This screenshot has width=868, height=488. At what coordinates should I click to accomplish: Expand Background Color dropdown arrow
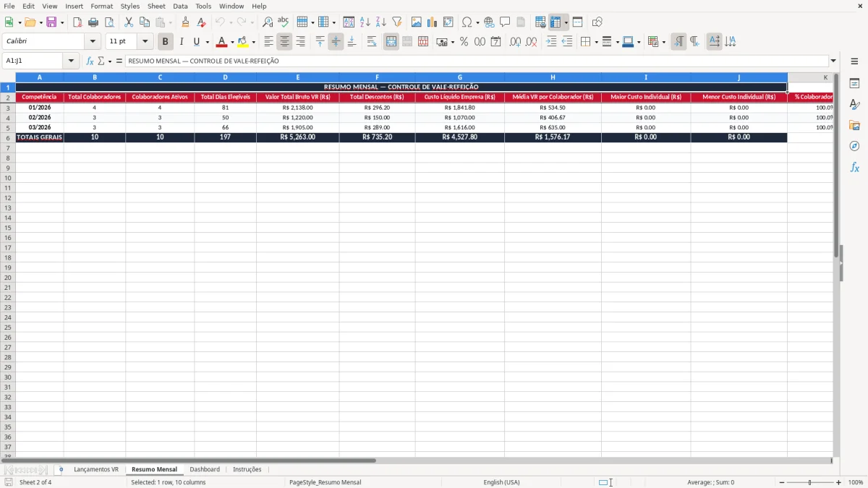(x=254, y=42)
